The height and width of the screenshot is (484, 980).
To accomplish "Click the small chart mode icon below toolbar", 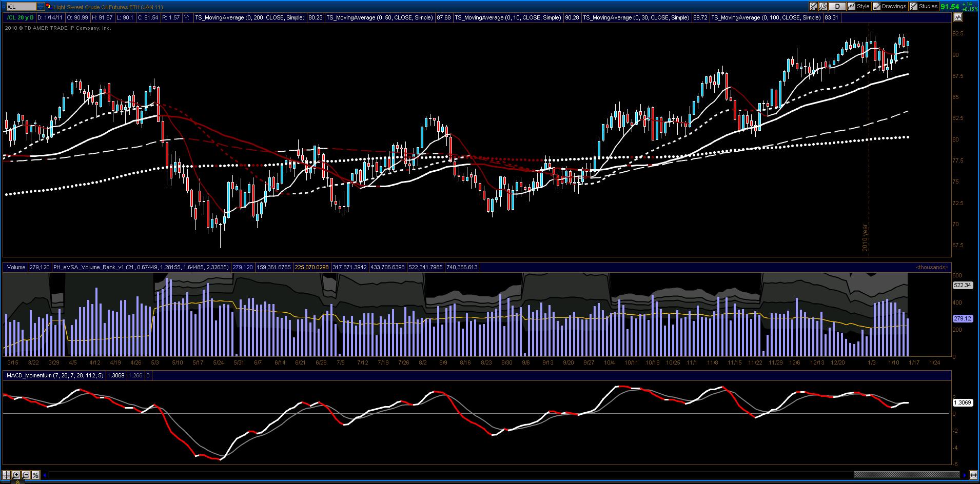I will click(958, 17).
